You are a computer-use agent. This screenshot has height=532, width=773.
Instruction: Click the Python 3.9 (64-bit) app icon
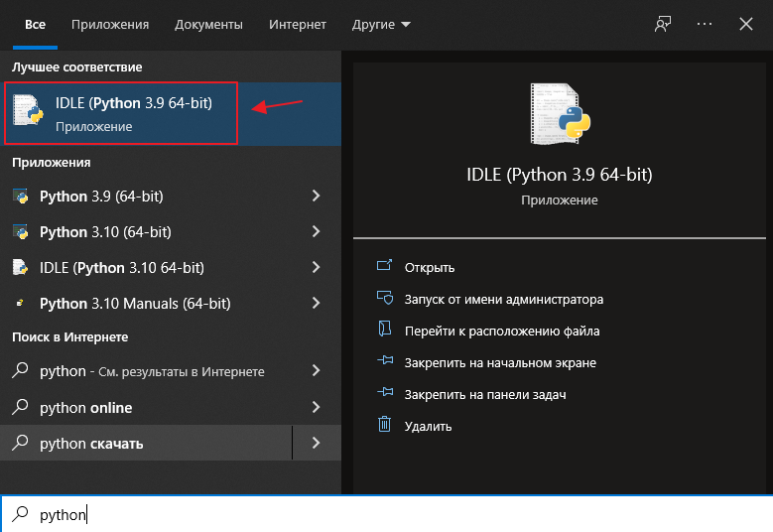coord(20,197)
